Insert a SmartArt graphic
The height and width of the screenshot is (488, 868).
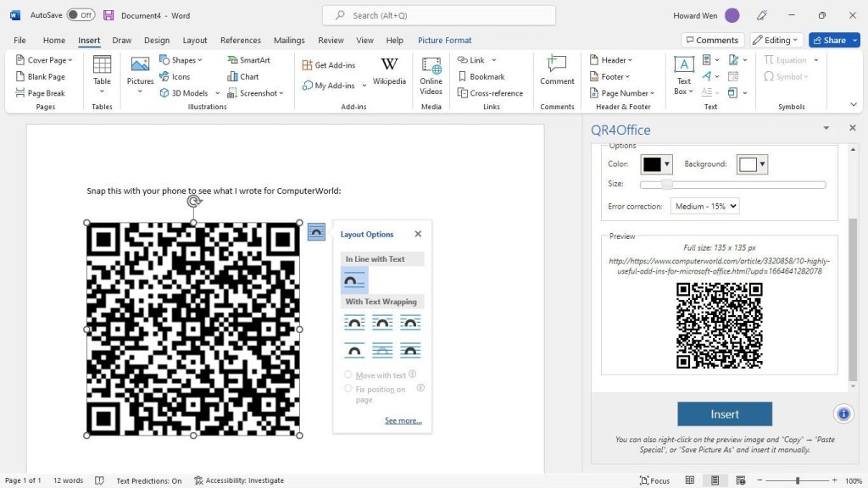pyautogui.click(x=252, y=59)
